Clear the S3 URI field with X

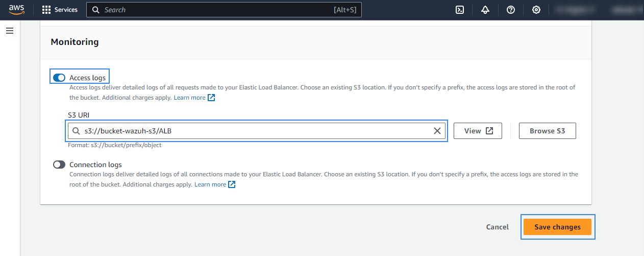click(x=437, y=131)
